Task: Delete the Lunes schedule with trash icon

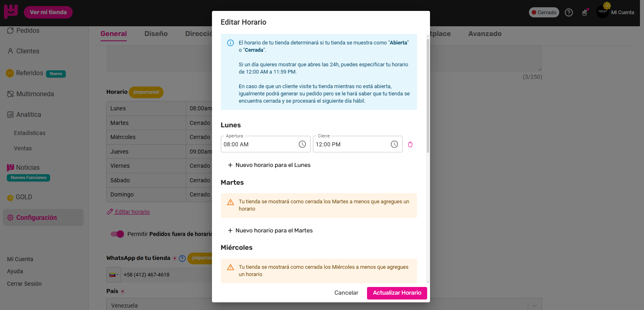Action: [x=410, y=144]
